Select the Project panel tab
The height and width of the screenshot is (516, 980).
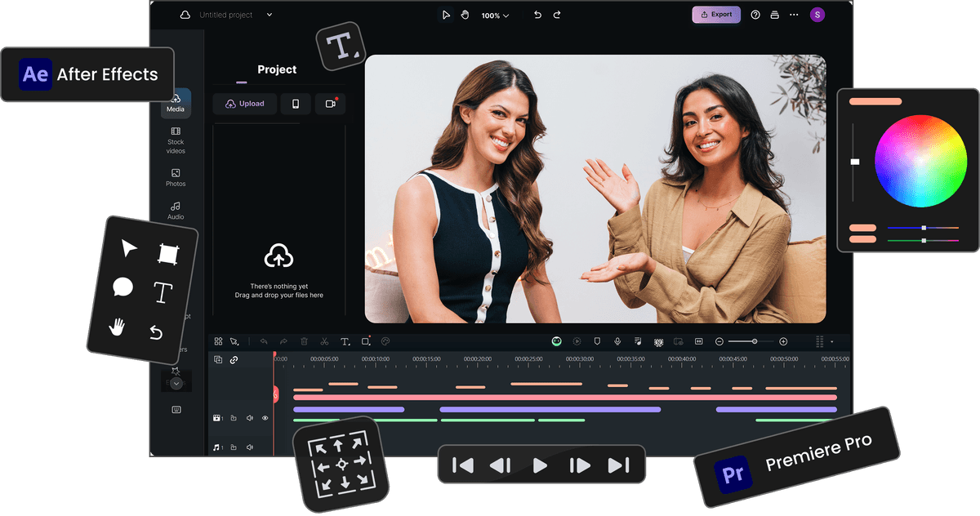point(277,70)
